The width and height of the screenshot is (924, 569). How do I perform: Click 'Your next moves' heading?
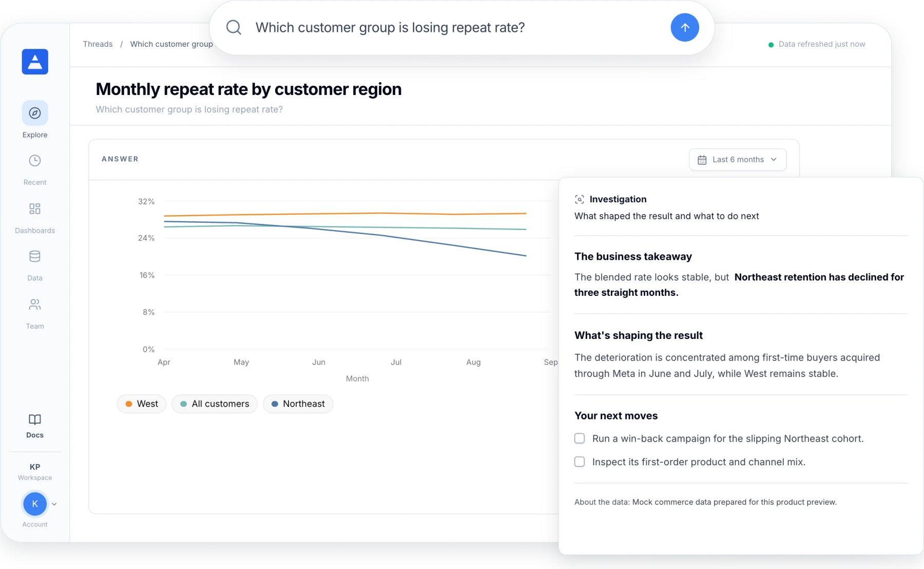pyautogui.click(x=616, y=416)
